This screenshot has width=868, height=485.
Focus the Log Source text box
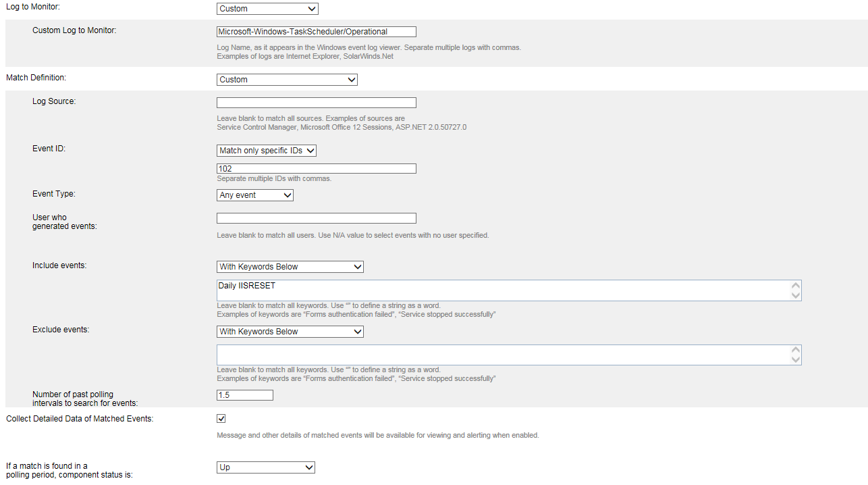(317, 103)
